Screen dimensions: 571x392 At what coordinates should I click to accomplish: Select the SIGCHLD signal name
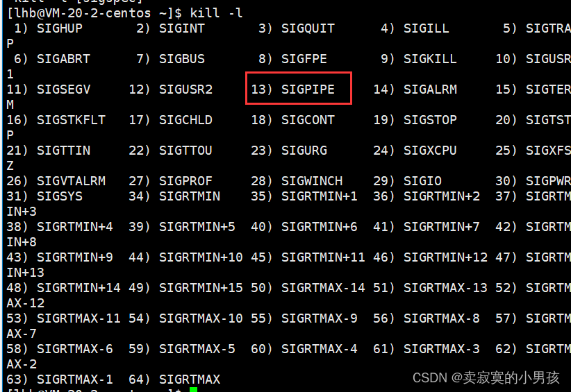click(185, 120)
